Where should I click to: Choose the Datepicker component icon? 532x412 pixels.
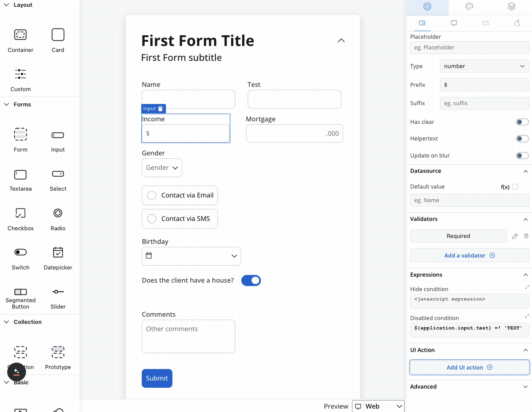pos(58,252)
